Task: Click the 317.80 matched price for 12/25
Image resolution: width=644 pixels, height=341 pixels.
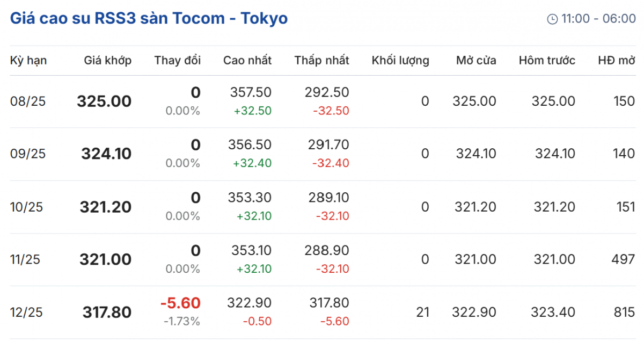Action: pyautogui.click(x=107, y=312)
